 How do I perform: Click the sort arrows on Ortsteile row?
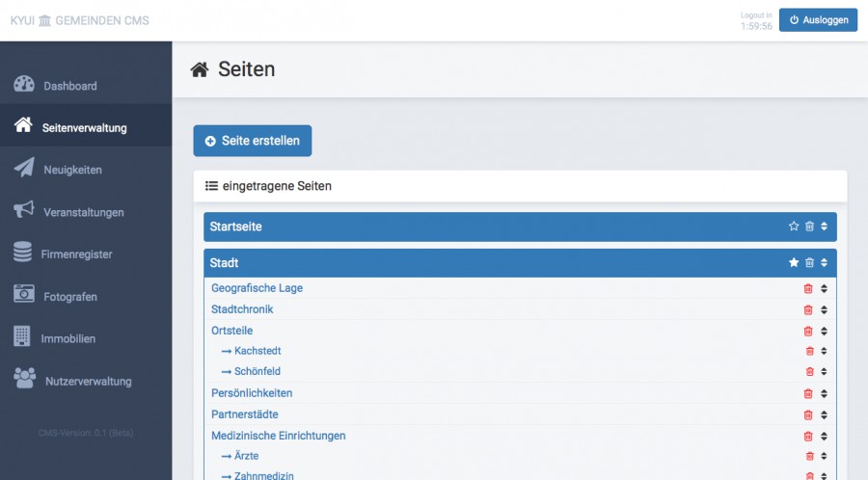(824, 331)
